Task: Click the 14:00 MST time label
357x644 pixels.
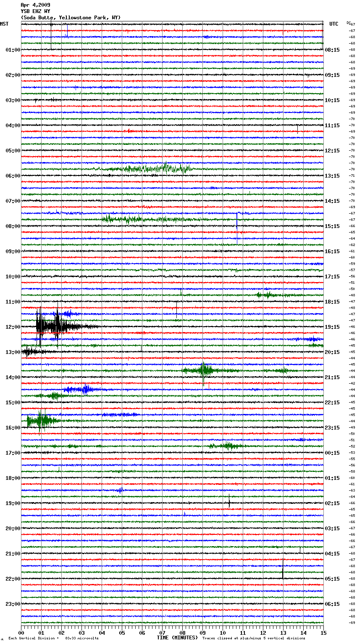Action: (x=13, y=377)
